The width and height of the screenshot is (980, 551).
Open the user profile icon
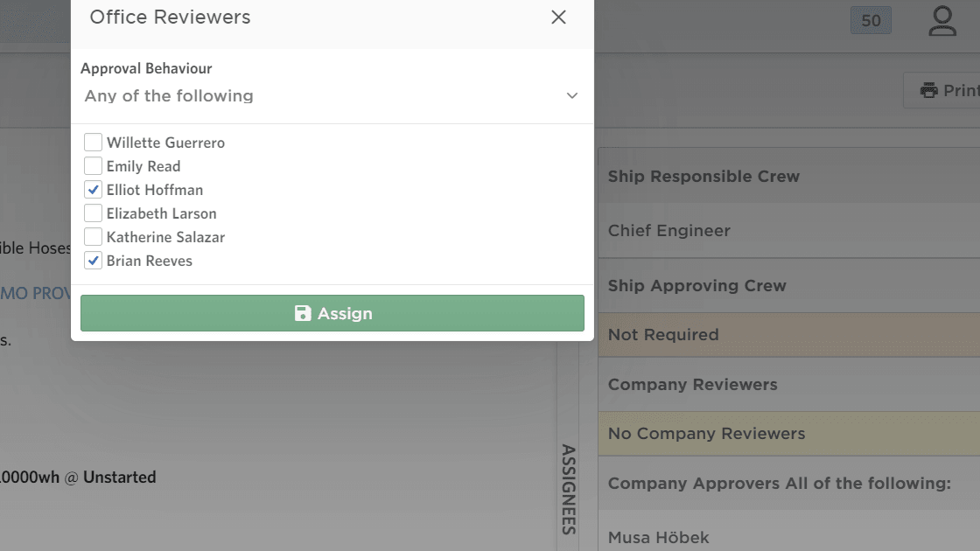pyautogui.click(x=942, y=20)
